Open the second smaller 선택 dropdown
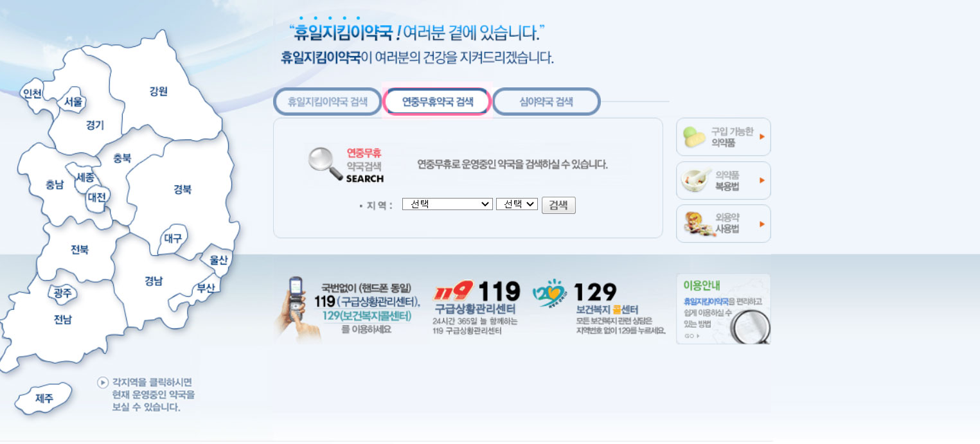Screen dimensions: 980x444 [x=517, y=204]
